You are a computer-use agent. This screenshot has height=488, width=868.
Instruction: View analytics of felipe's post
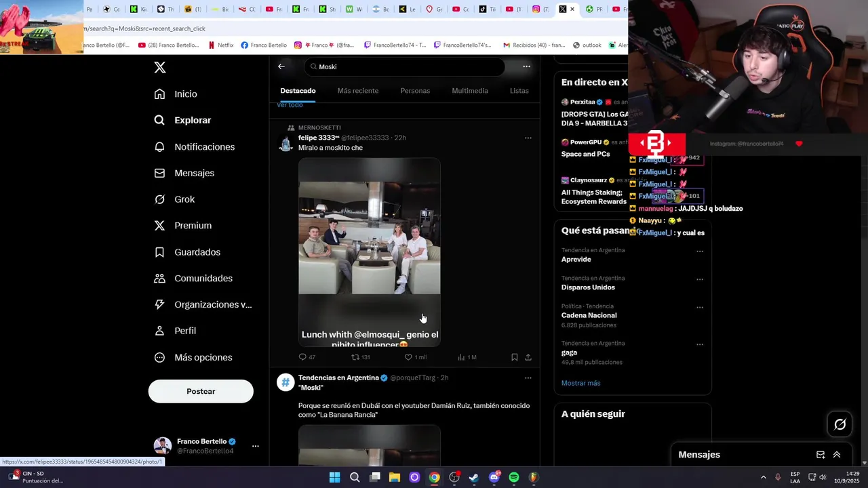[x=467, y=357]
